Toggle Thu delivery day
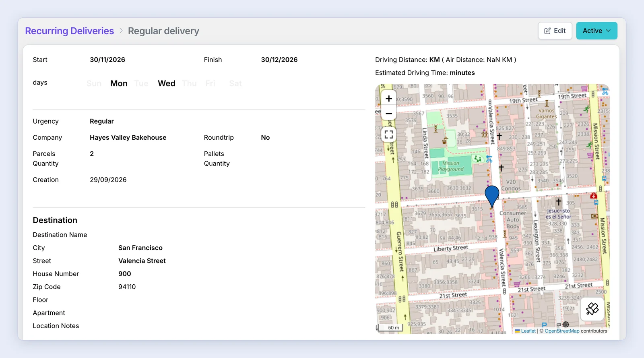 coord(189,83)
